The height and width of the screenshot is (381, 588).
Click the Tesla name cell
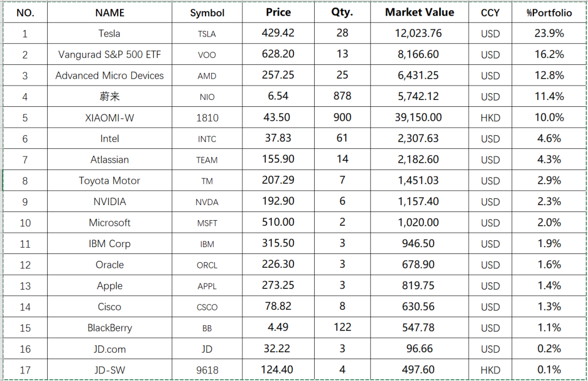110,33
